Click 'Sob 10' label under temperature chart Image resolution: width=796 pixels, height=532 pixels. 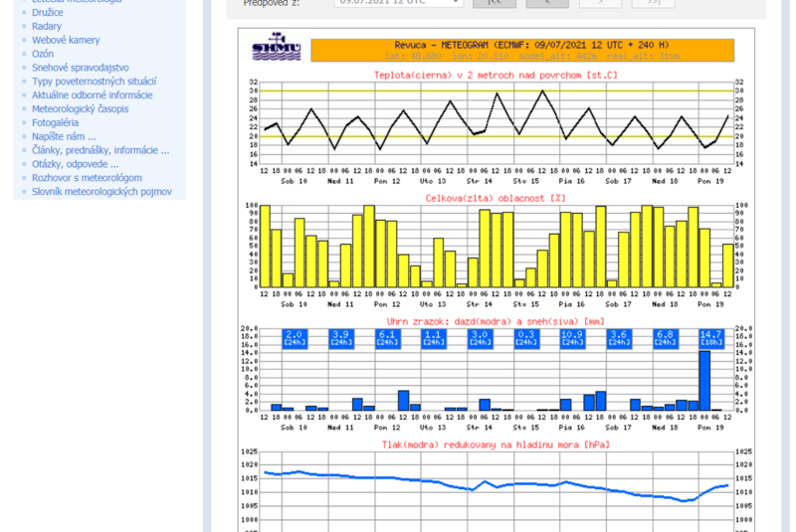[294, 181]
